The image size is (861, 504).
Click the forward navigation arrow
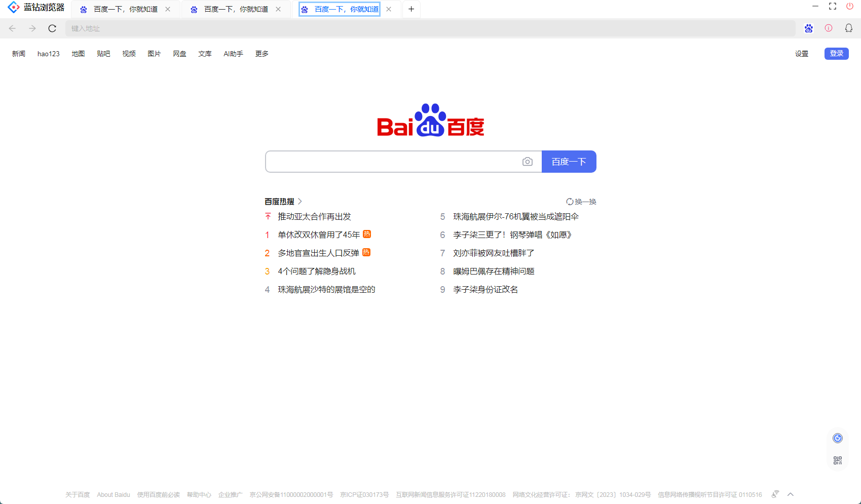[32, 28]
